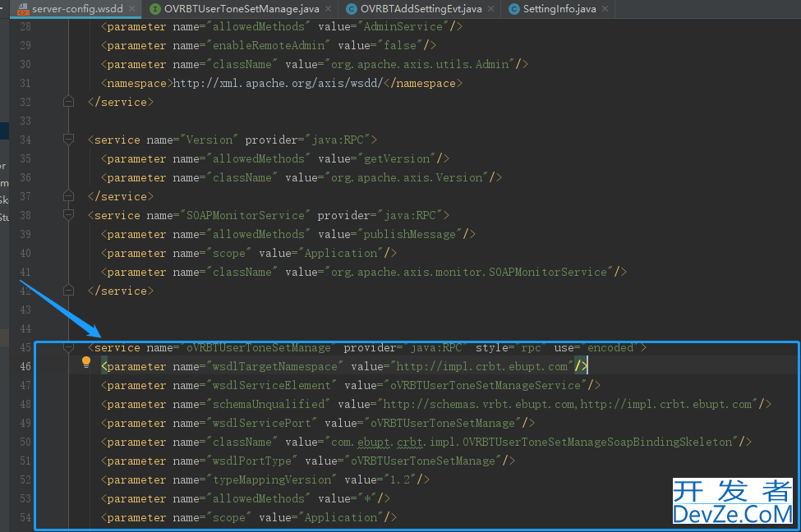Toggle the fold marker at line 37
Image resolution: width=801 pixels, height=532 pixels.
tap(68, 196)
